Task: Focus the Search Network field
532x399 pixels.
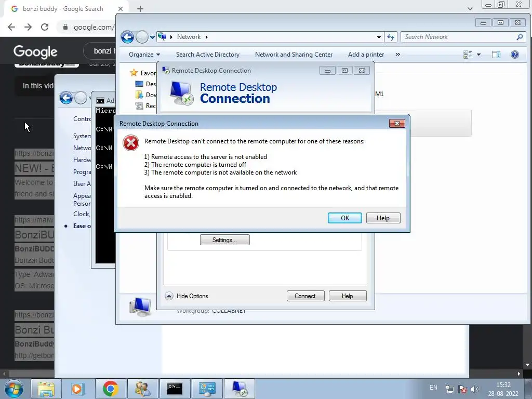Action: click(x=463, y=37)
